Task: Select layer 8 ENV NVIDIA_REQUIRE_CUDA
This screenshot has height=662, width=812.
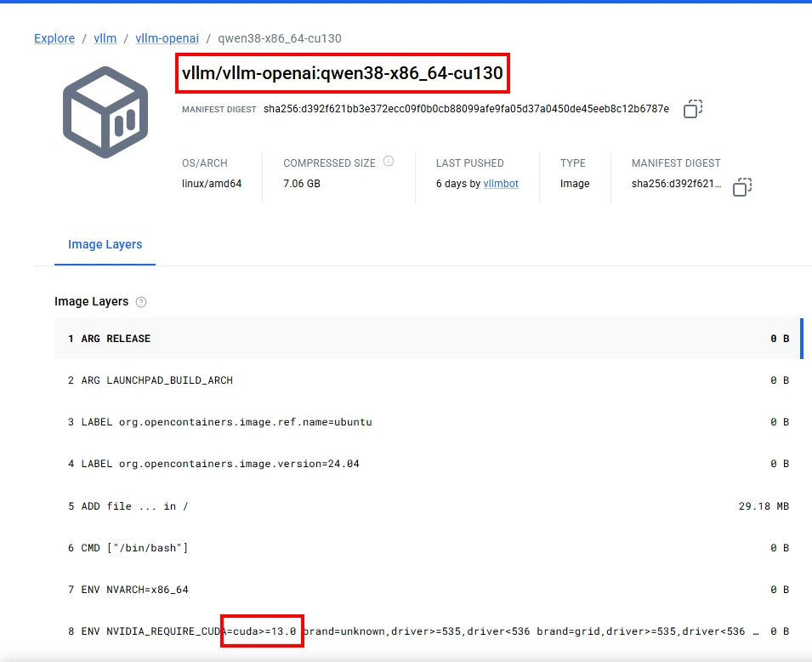Action: [x=429, y=631]
